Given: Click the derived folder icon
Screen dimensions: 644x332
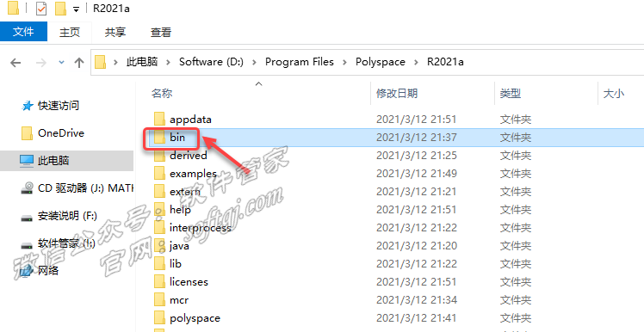Looking at the screenshot, I should (x=160, y=157).
